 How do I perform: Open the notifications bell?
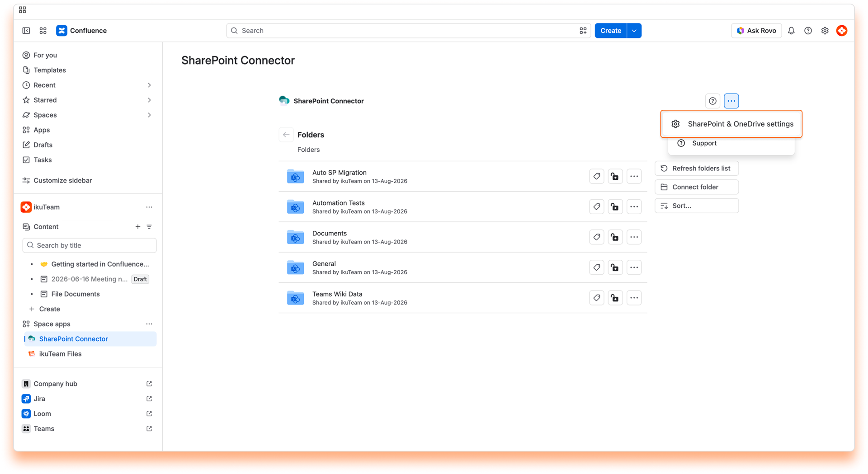(x=791, y=31)
